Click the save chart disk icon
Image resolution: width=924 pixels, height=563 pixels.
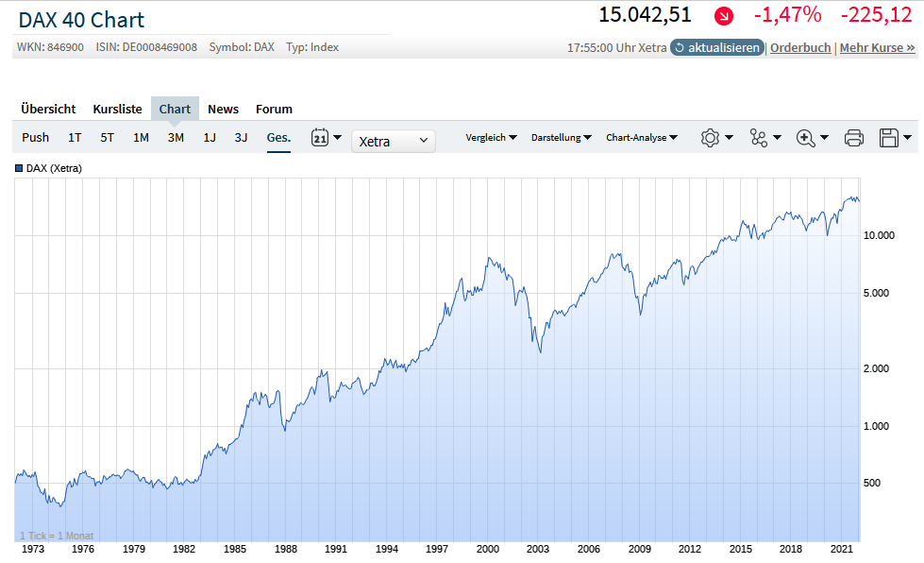tap(888, 138)
